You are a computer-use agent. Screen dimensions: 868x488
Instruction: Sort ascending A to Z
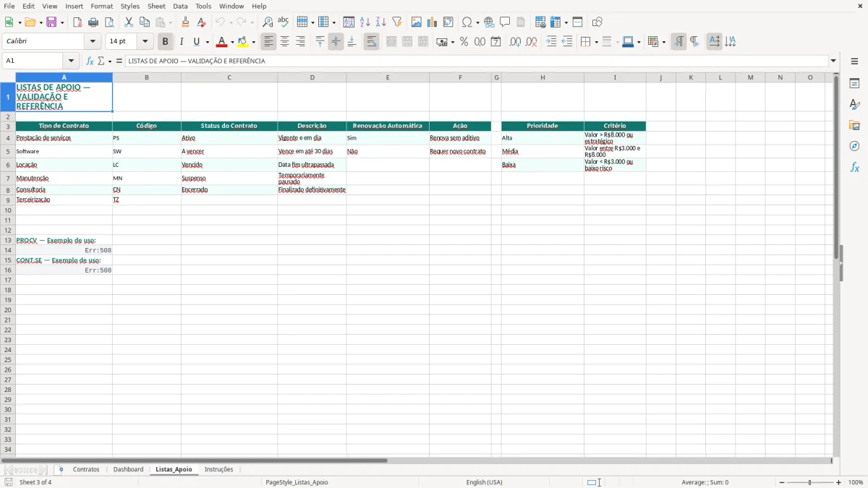click(x=365, y=22)
